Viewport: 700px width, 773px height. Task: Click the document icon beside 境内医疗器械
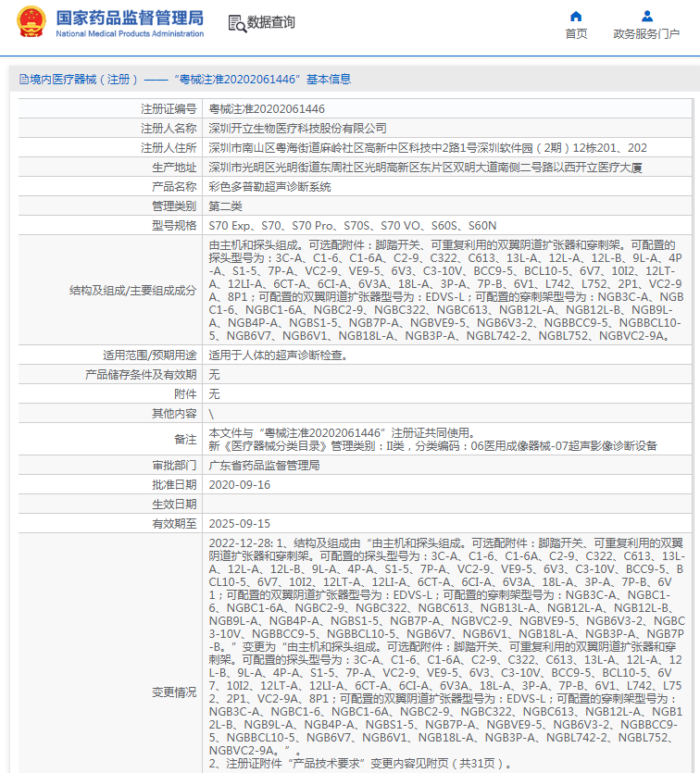24,80
